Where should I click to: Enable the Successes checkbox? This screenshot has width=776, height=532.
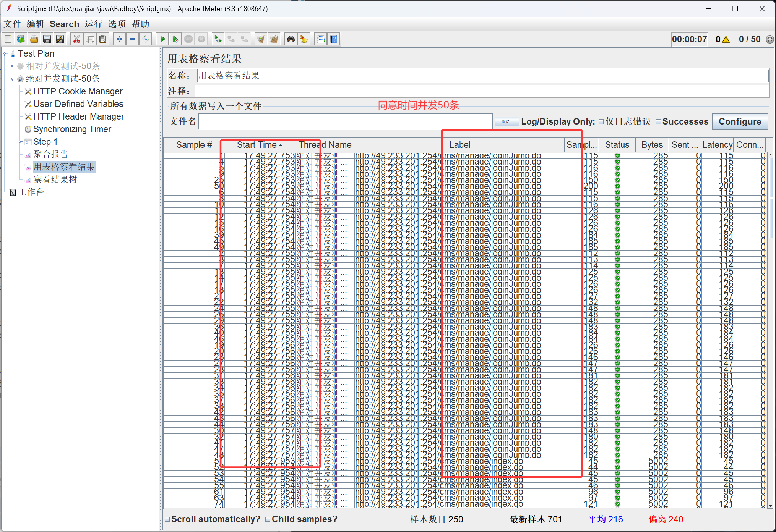pos(658,122)
